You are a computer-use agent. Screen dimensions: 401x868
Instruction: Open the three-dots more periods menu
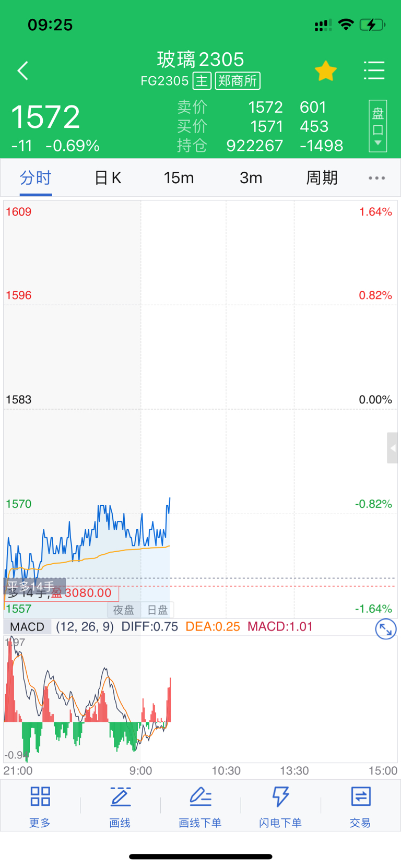(x=377, y=178)
